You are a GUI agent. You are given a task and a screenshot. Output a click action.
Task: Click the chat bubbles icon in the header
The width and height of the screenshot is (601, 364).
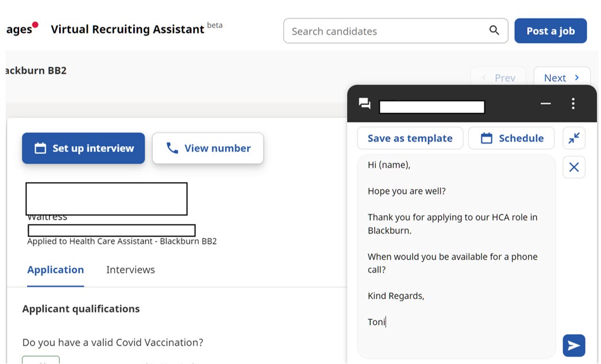point(365,103)
